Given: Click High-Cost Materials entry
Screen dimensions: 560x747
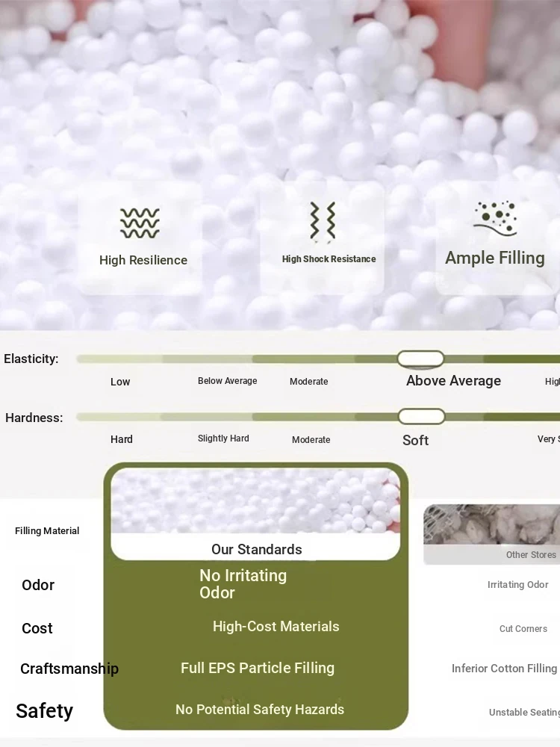Looking at the screenshot, I should [276, 627].
